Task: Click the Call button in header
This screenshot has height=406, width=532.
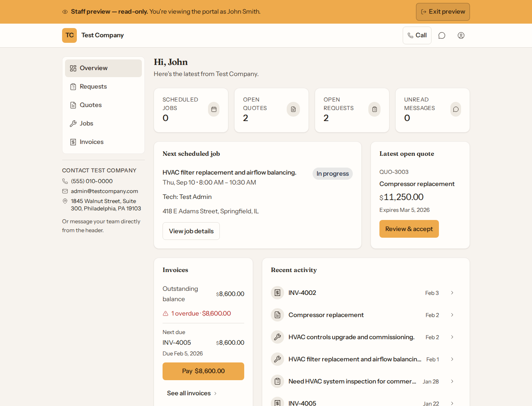Action: coord(417,35)
